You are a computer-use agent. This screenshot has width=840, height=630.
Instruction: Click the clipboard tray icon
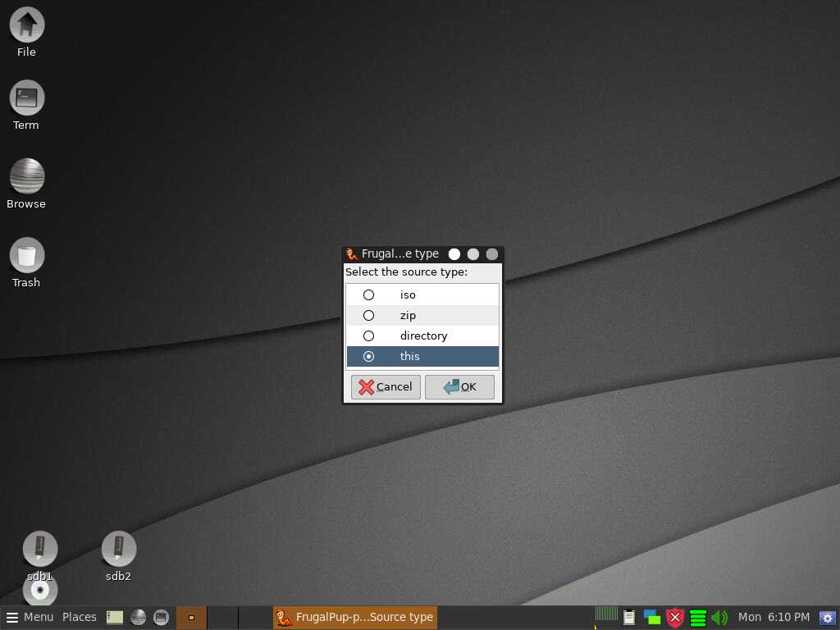[629, 618]
